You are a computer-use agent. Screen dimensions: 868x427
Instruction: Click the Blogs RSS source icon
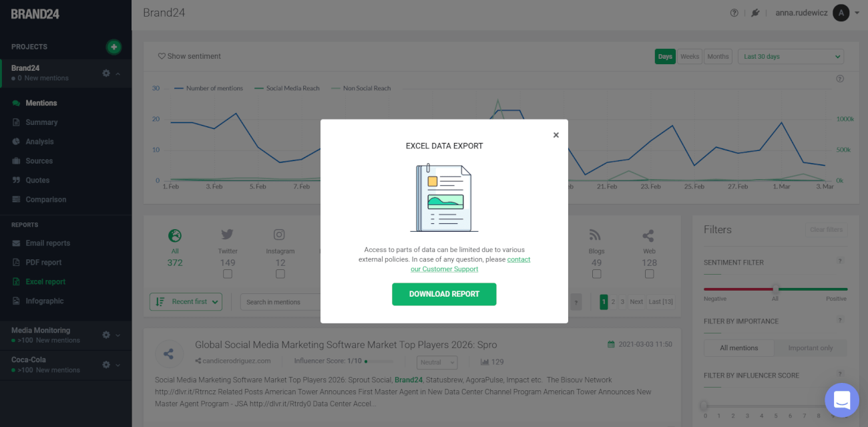click(596, 235)
